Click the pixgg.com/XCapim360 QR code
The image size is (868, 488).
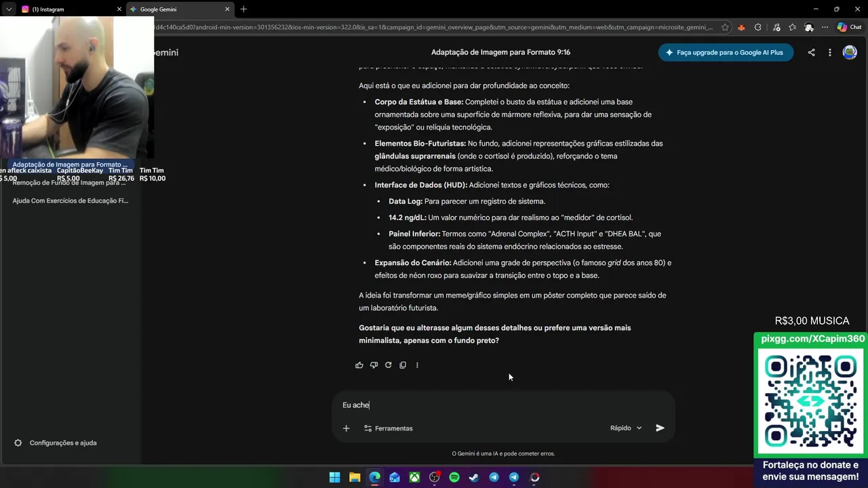(811, 400)
